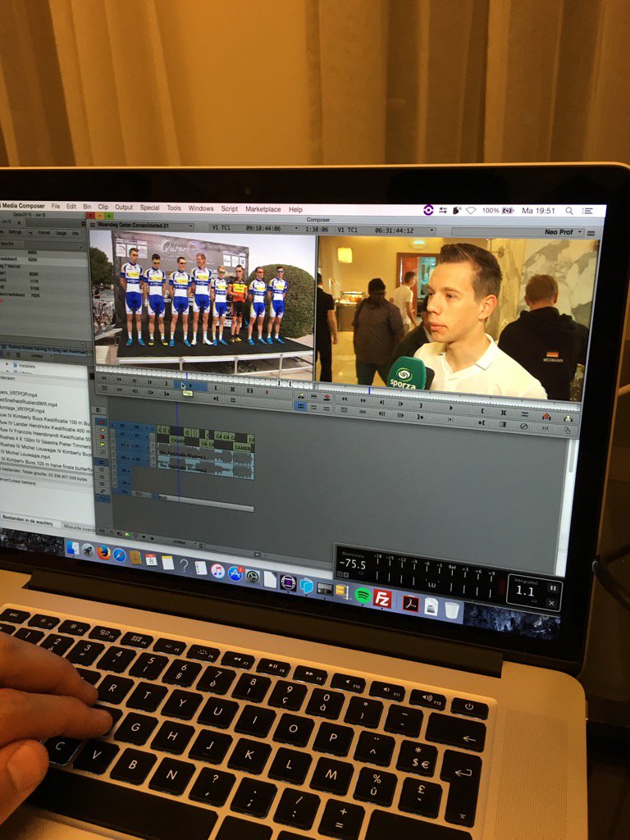Screen dimensions: 630x840
Task: Open Safari from the Dock
Action: pos(120,555)
